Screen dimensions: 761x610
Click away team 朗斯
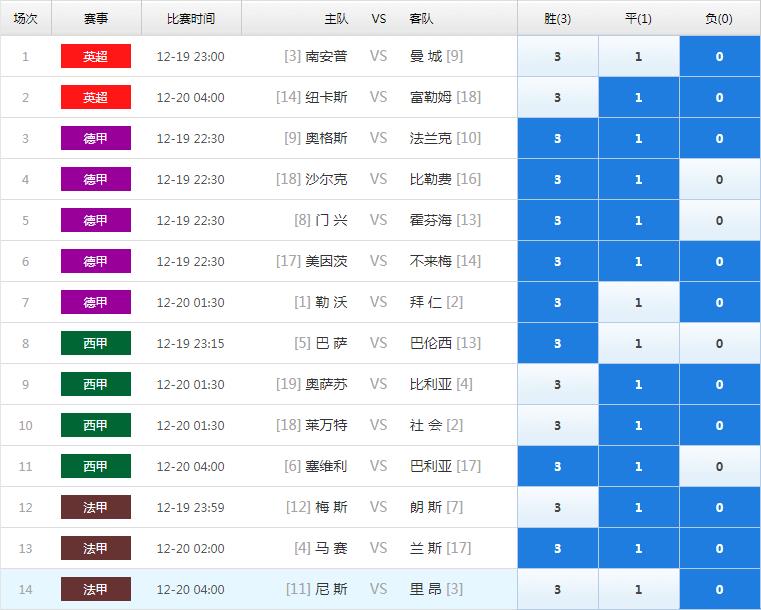pyautogui.click(x=426, y=508)
